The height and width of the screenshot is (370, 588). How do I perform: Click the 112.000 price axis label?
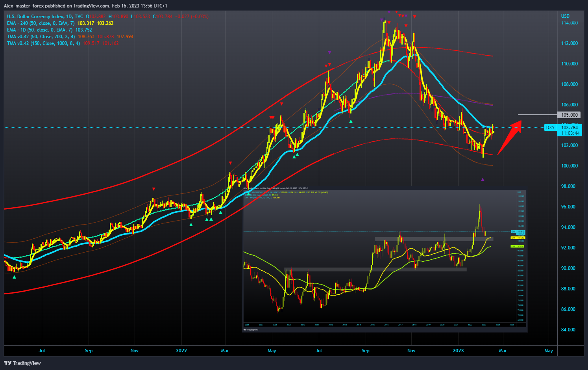click(x=570, y=43)
